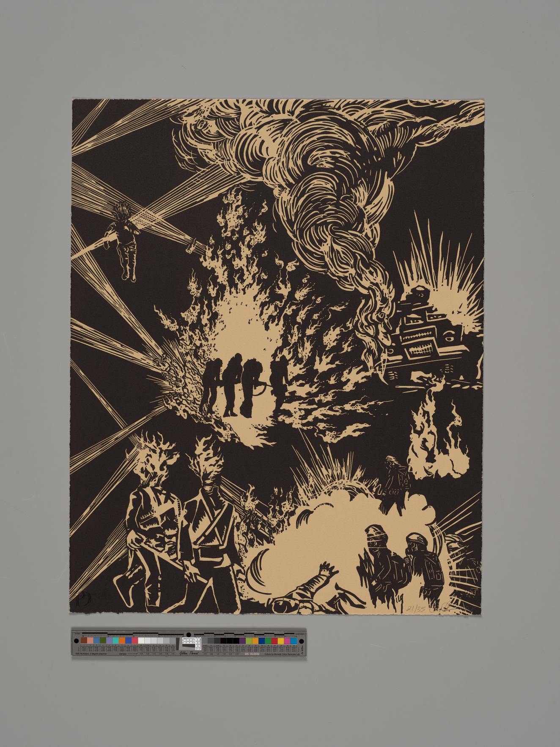The image size is (560, 747).
Task: Pick the purple color patch on the right
Action: pos(242,641)
